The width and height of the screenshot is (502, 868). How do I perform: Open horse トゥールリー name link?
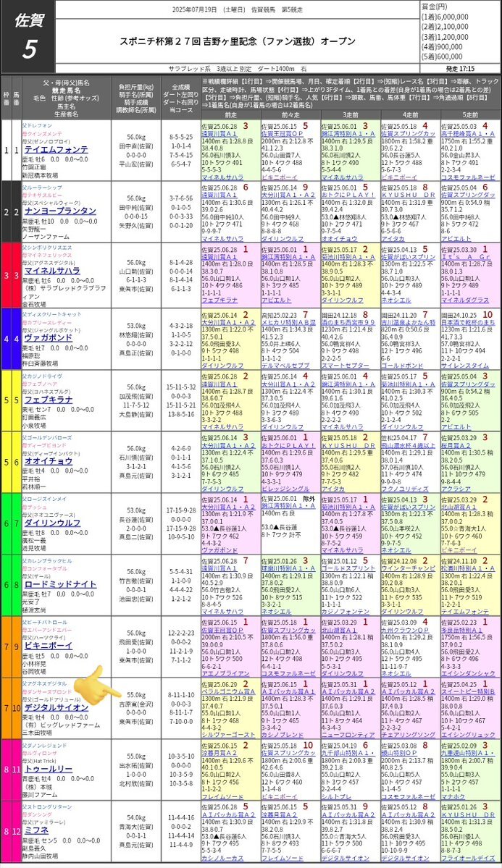pos(47,769)
